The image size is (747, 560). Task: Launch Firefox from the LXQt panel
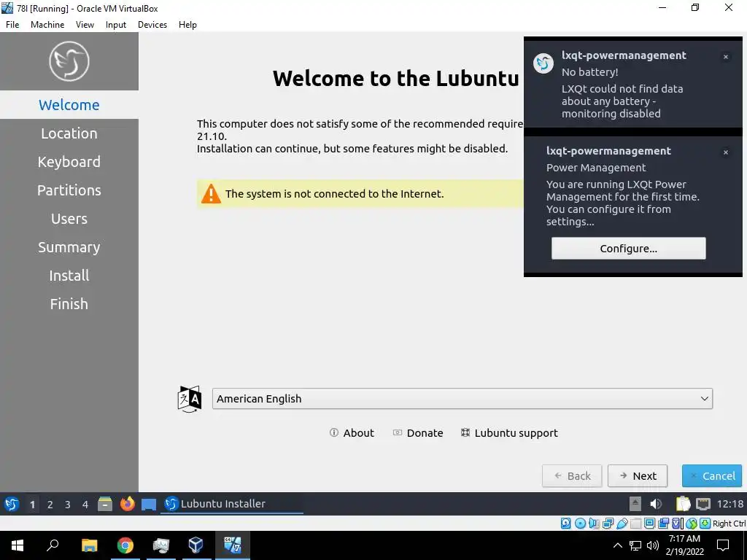coord(127,504)
